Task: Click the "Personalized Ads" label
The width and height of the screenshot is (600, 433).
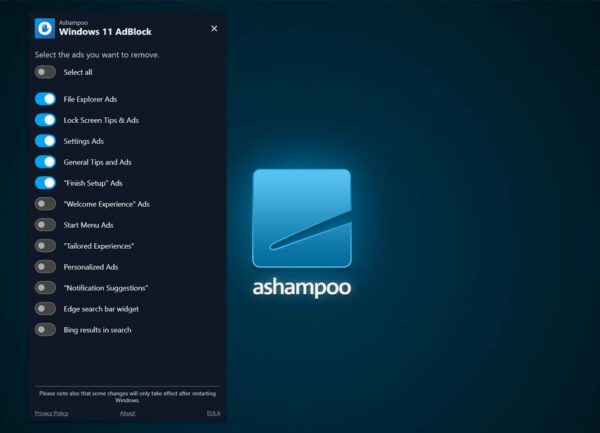Action: click(91, 267)
